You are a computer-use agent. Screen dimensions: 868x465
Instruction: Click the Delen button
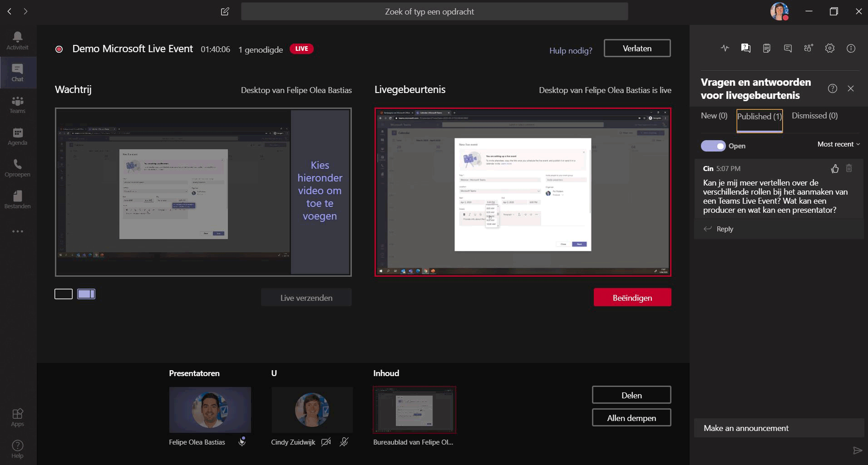[631, 395]
